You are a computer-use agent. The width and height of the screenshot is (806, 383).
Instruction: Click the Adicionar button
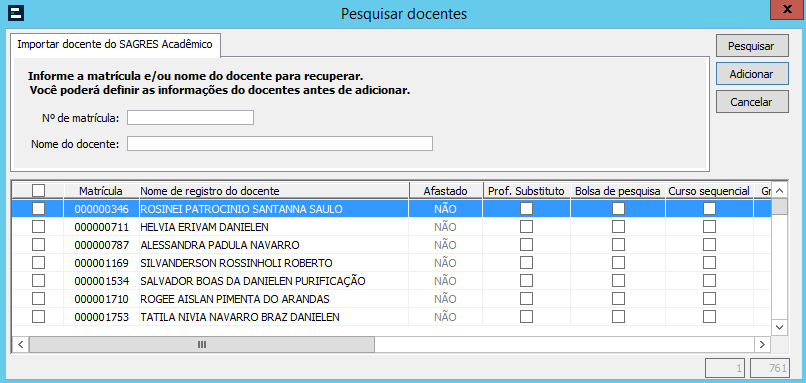(751, 74)
